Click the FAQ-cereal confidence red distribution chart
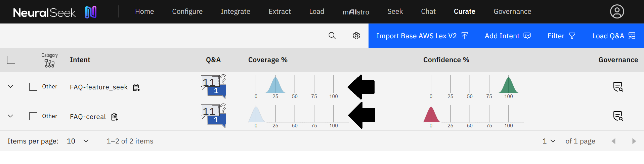Image resolution: width=644 pixels, height=164 pixels. 431,115
